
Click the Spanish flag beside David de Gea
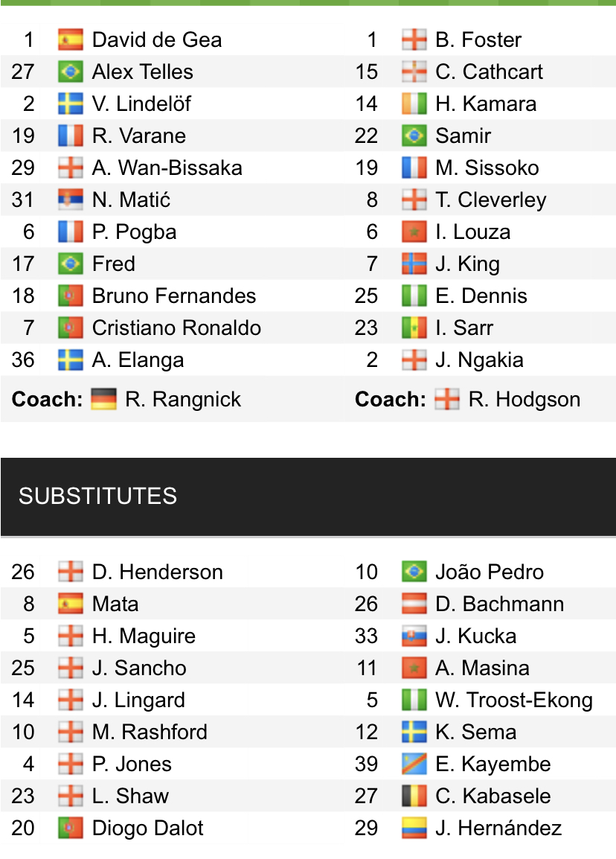(x=70, y=39)
